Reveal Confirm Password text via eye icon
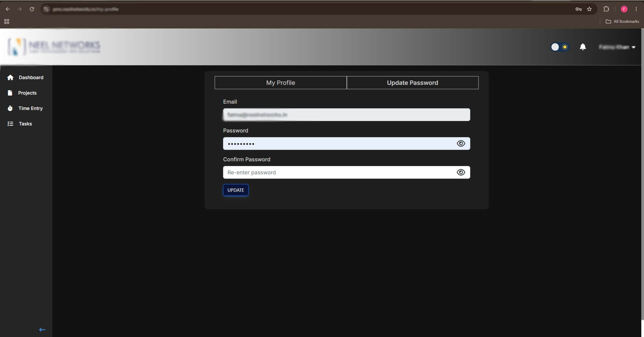The height and width of the screenshot is (337, 644). (x=461, y=172)
